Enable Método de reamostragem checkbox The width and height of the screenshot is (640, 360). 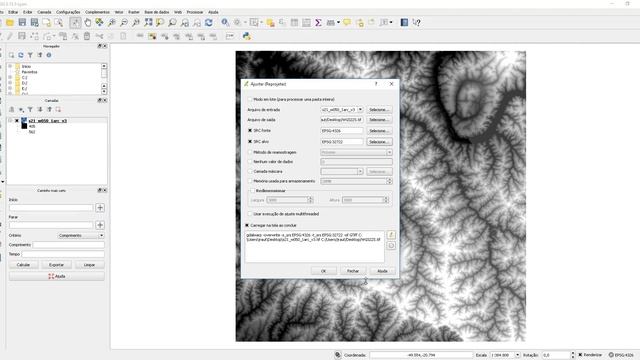250,152
